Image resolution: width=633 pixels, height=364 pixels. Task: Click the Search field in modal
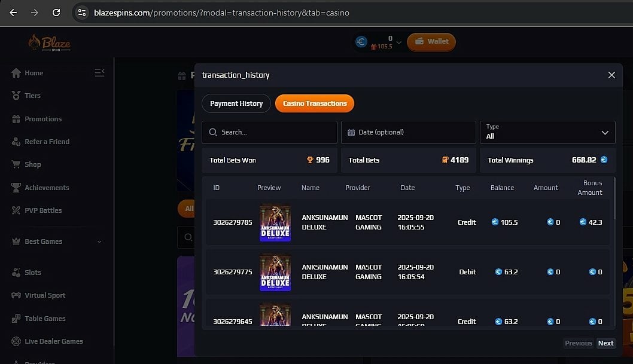(269, 132)
